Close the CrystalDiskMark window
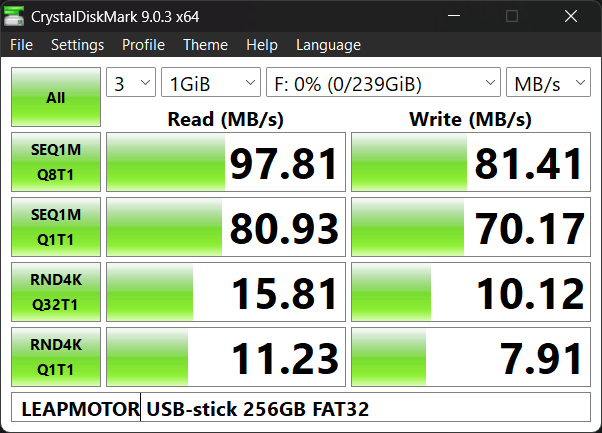Image resolution: width=602 pixels, height=433 pixels. click(x=571, y=16)
